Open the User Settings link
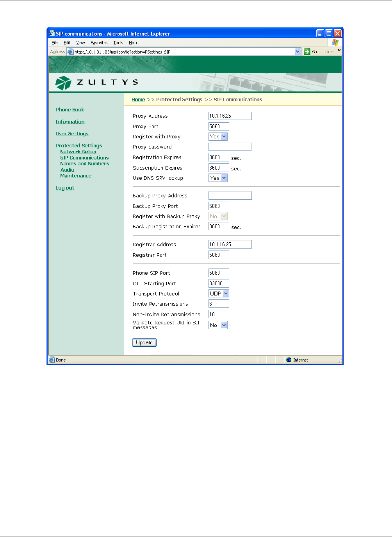Image resolution: width=392 pixels, height=537 pixels. 72,134
